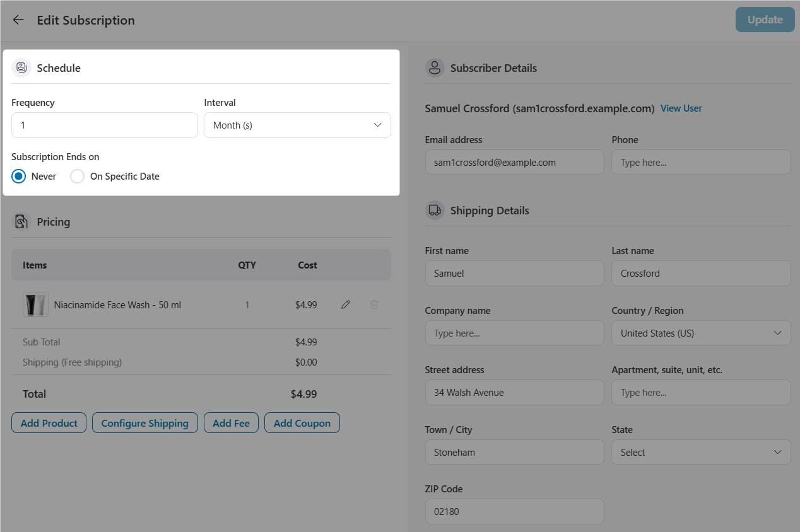Click the Add Product button

(49, 422)
